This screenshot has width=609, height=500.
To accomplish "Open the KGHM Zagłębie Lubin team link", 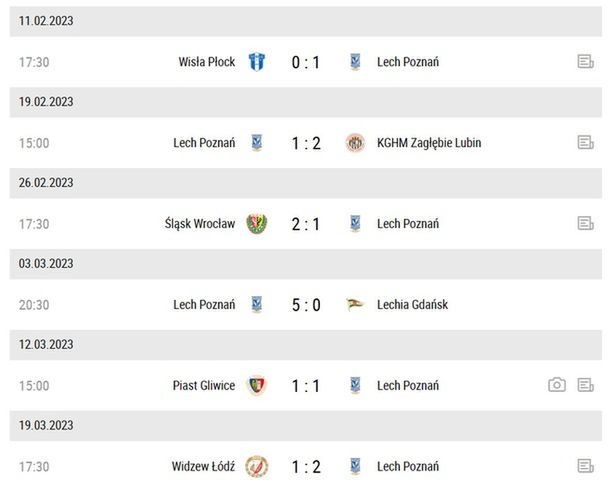I will tap(429, 143).
